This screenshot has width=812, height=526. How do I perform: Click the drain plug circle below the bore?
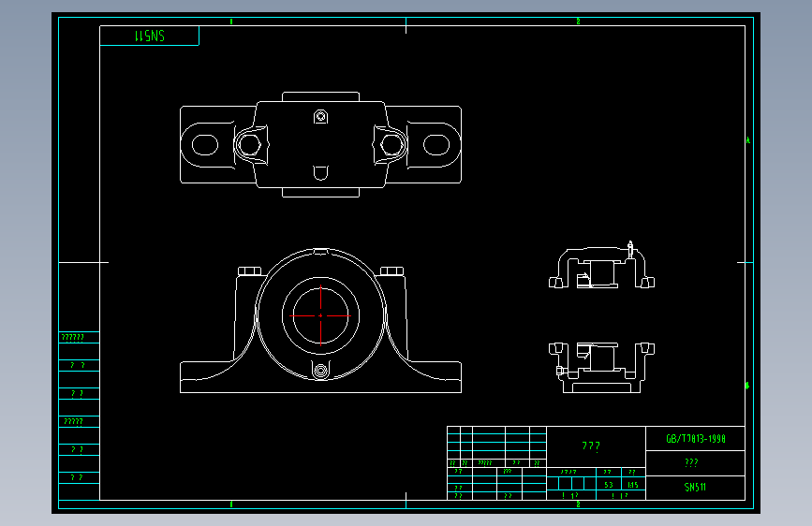(320, 372)
